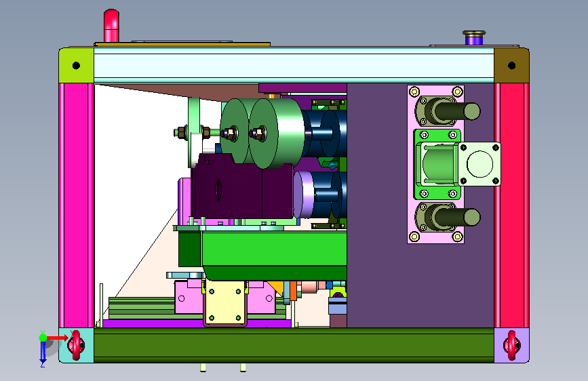Pick the brown corner block
This screenshot has height=381, width=588.
511,65
